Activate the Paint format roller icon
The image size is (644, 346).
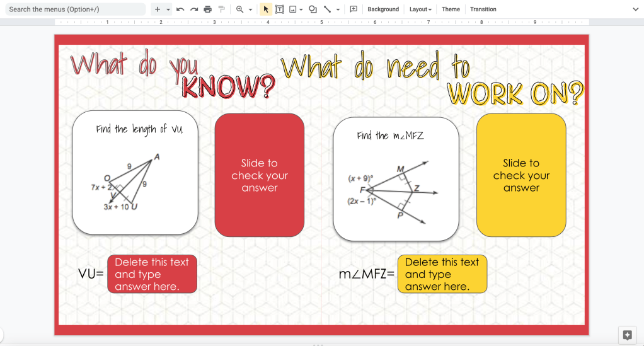(x=221, y=9)
